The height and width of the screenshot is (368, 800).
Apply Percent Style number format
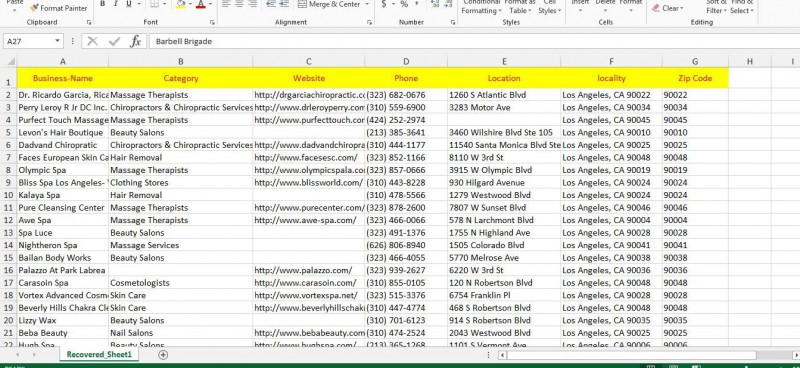point(404,4)
